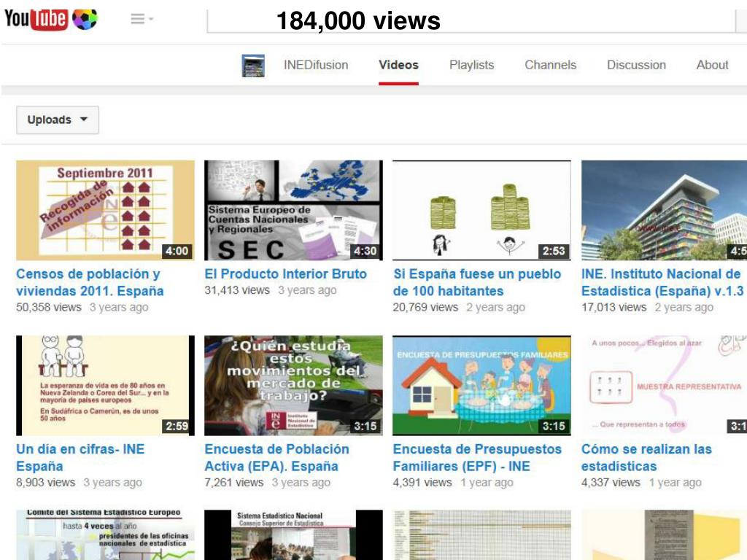Expand the Uploads dropdown
The image size is (747, 560).
click(x=58, y=120)
